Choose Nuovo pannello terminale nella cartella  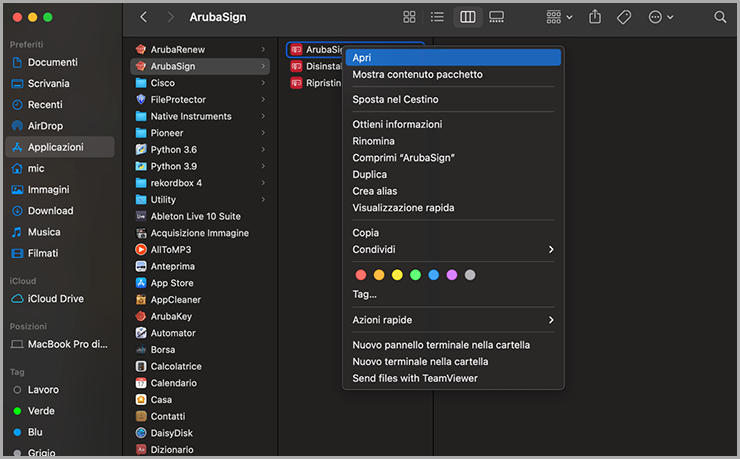pos(453,345)
